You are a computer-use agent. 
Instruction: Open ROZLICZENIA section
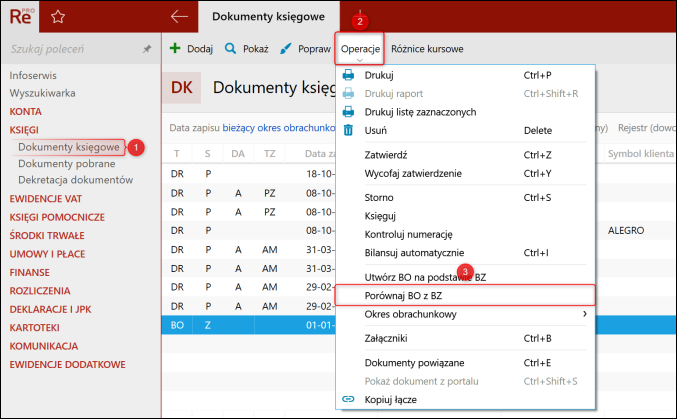[40, 291]
